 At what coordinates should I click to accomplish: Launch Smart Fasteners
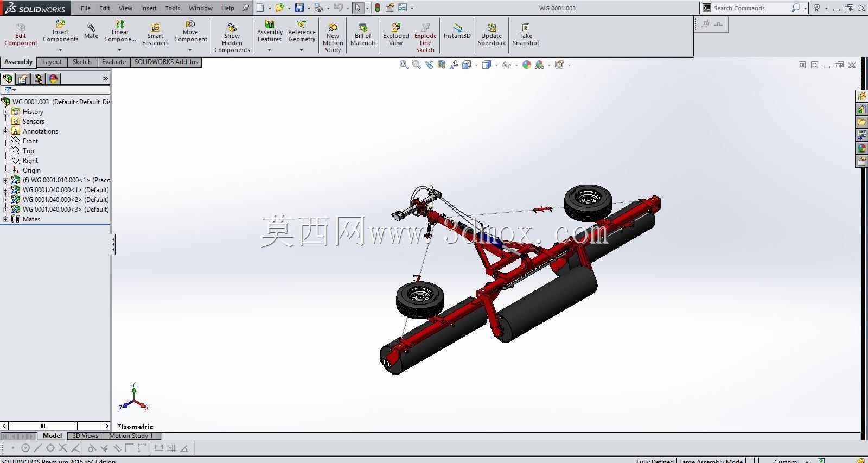155,35
